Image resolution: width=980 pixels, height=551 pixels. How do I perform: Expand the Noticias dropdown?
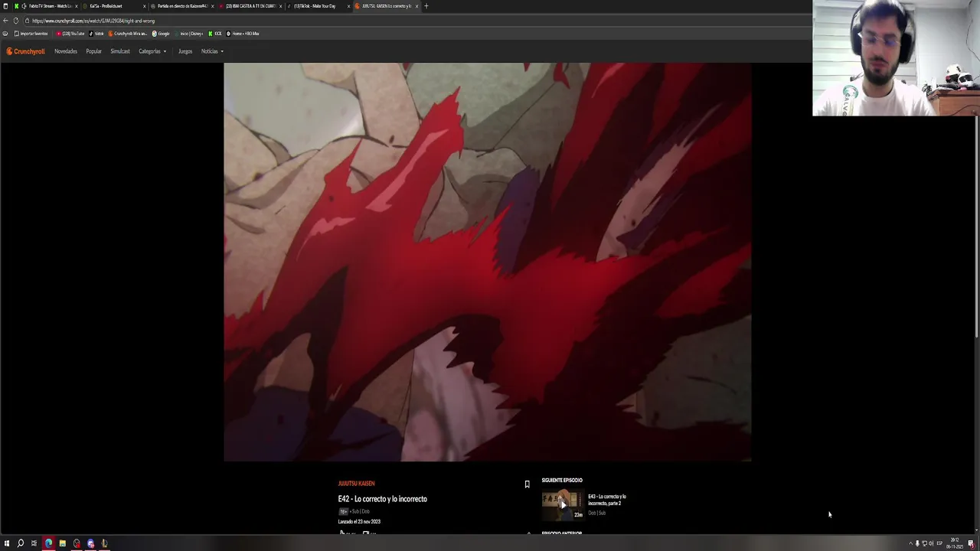212,51
